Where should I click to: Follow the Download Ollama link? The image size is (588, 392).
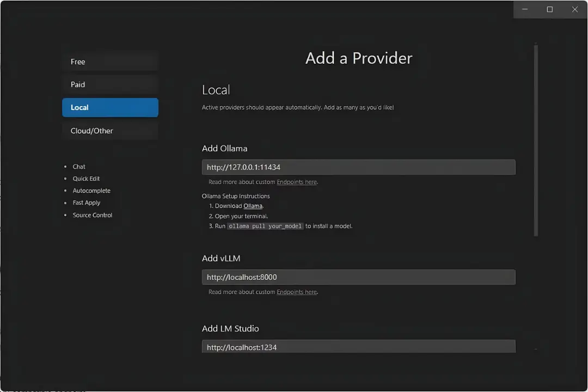[x=253, y=206]
